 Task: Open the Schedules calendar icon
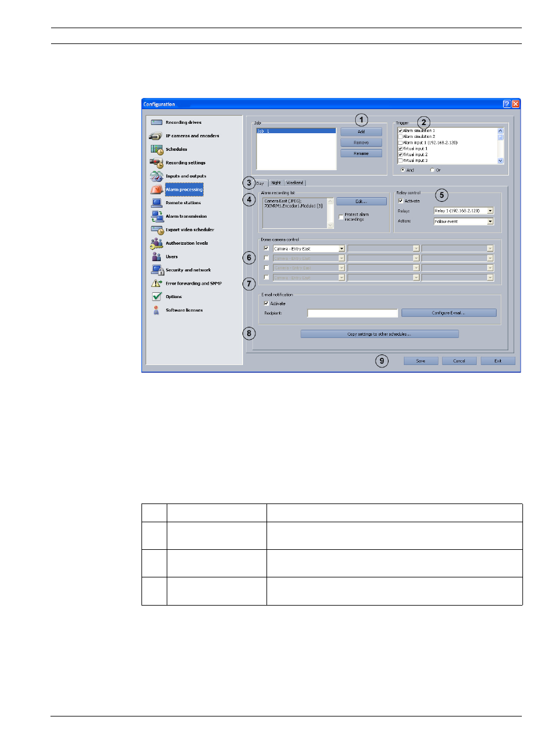coord(156,150)
